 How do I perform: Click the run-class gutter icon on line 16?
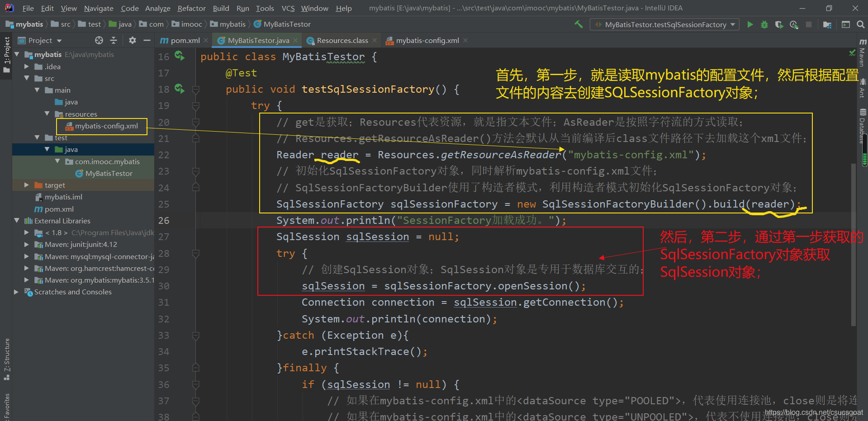click(x=180, y=56)
